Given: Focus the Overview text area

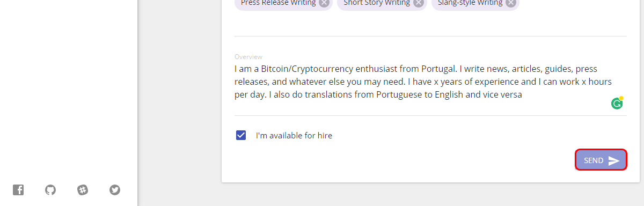Looking at the screenshot, I should [x=430, y=82].
